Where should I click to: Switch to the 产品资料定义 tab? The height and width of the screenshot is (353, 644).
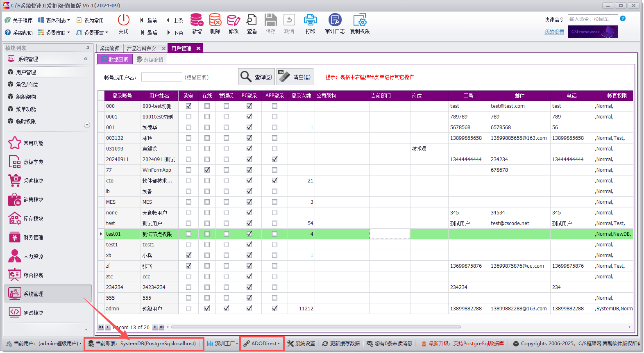(141, 48)
